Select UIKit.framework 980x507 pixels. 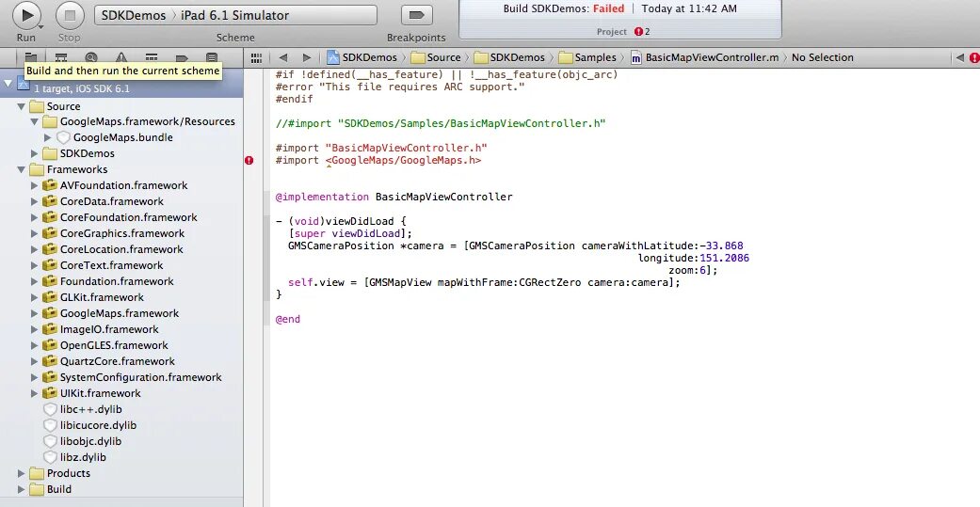100,393
